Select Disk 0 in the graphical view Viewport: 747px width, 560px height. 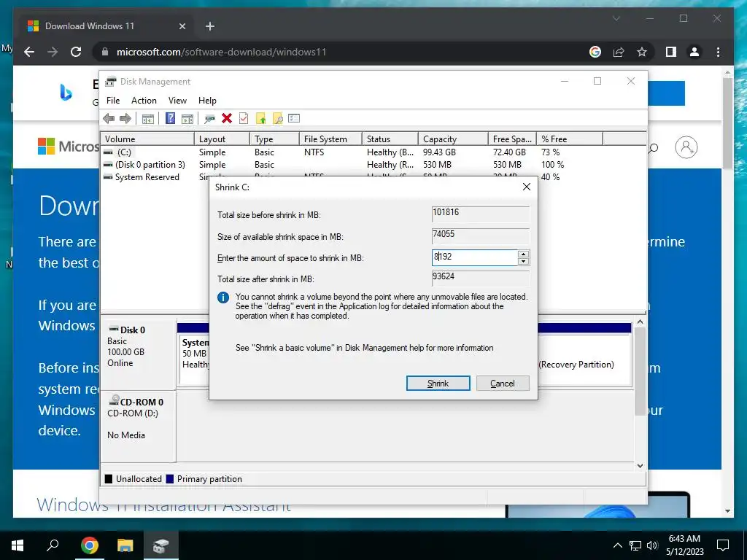coord(138,354)
